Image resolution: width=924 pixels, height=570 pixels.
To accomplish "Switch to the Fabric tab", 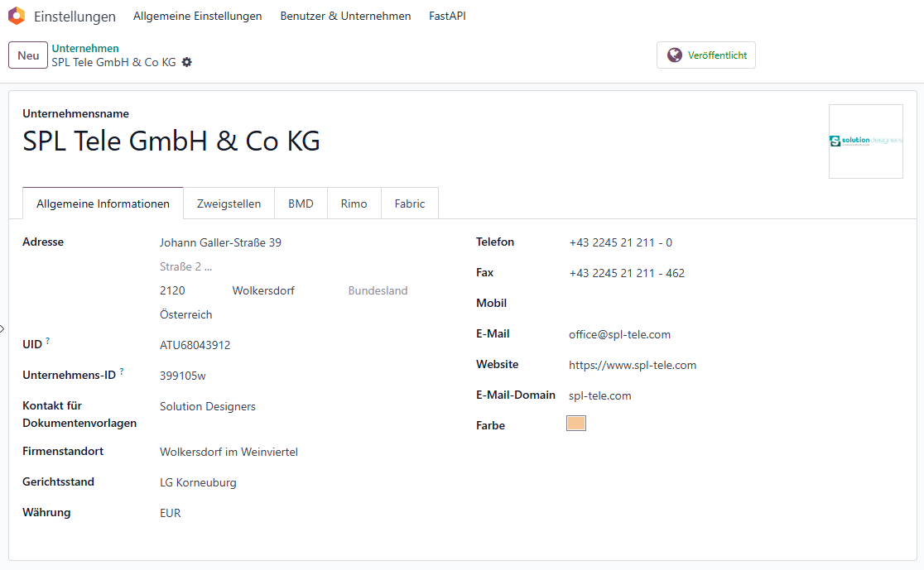I will pyautogui.click(x=410, y=204).
